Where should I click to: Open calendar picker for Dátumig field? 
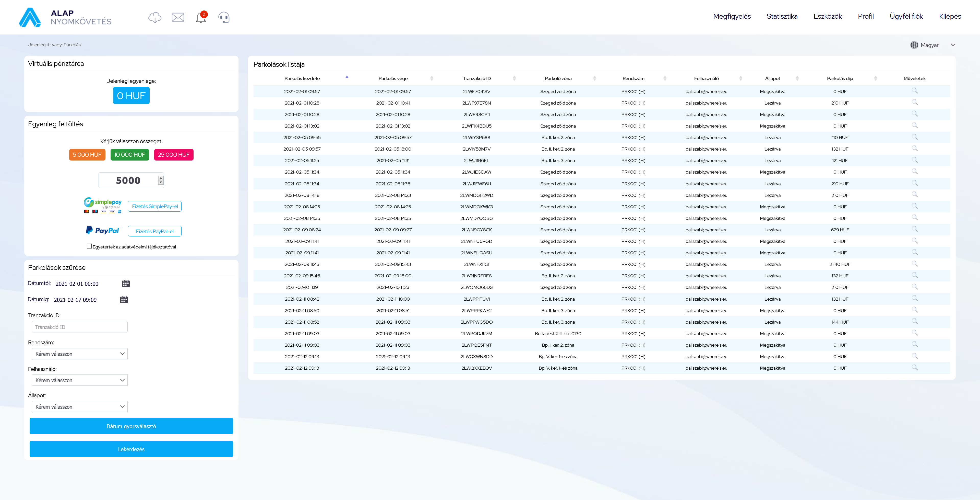pos(124,300)
